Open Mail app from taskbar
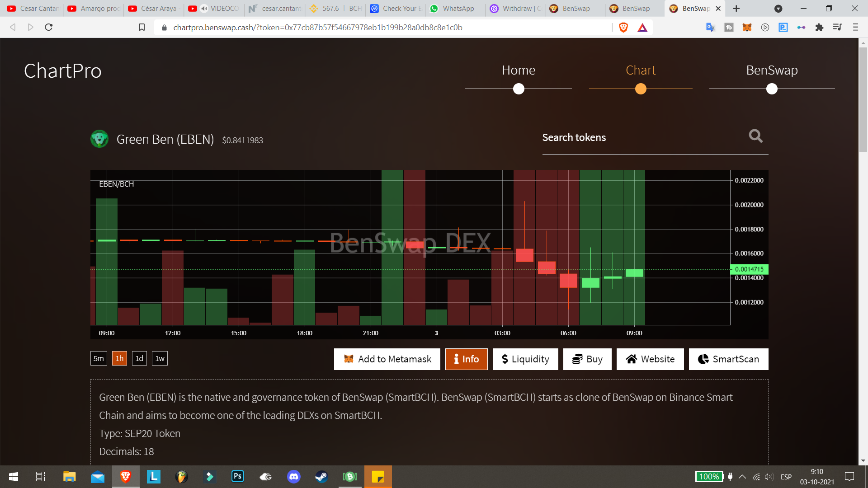 (x=98, y=477)
